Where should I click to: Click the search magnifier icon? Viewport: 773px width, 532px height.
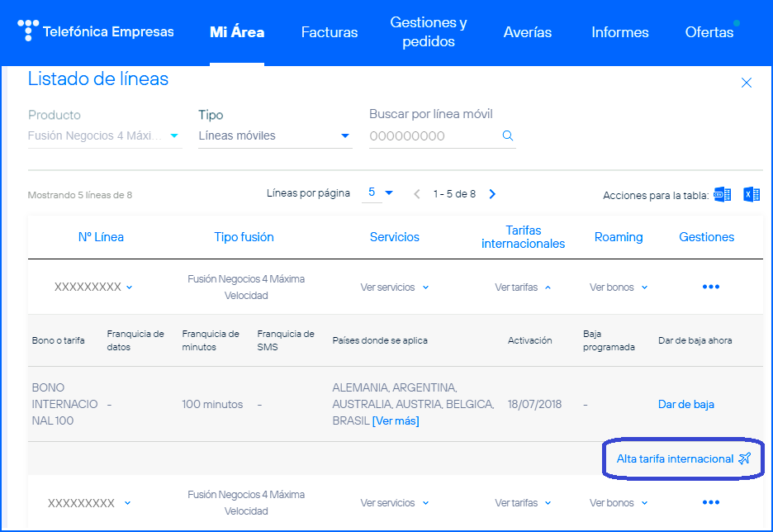[508, 136]
